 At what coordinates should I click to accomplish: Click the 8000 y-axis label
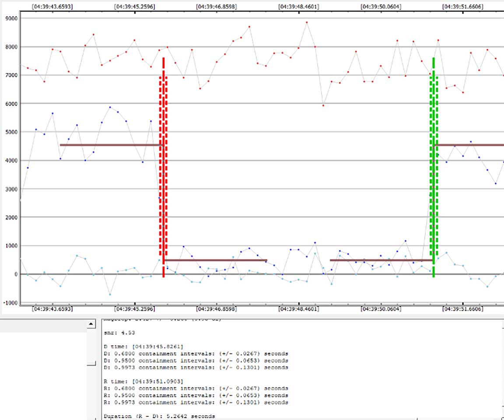11,47
